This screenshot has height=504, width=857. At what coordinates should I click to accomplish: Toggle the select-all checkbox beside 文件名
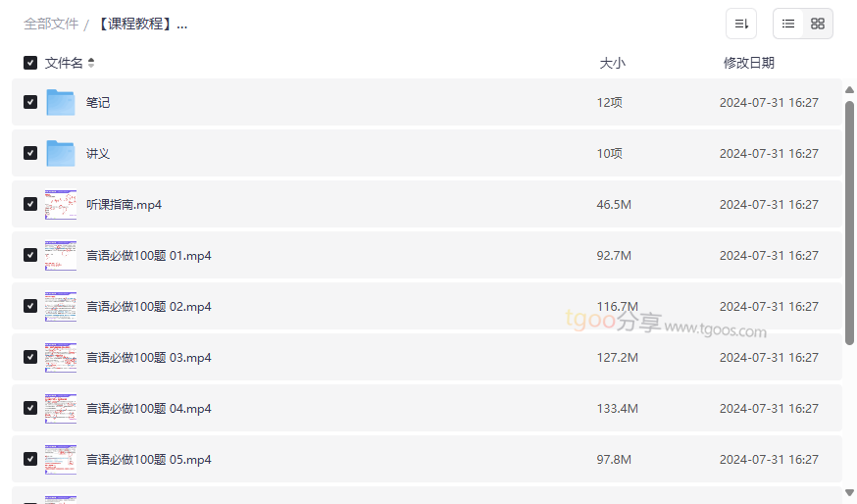(x=30, y=63)
